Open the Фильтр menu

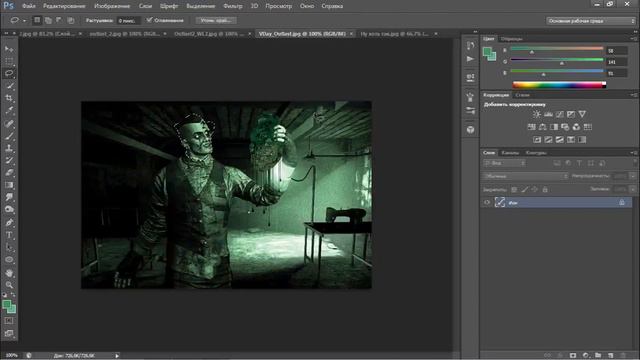(233, 6)
